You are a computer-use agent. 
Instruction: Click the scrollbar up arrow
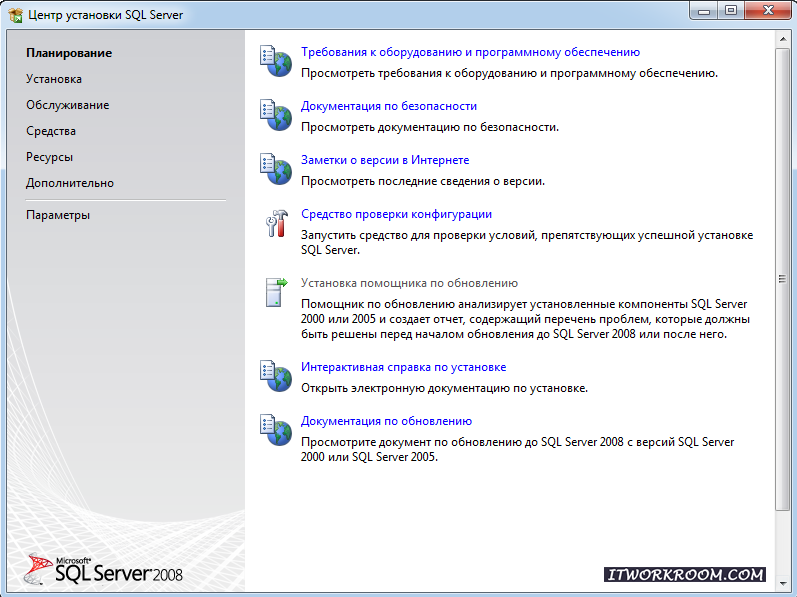pos(782,39)
